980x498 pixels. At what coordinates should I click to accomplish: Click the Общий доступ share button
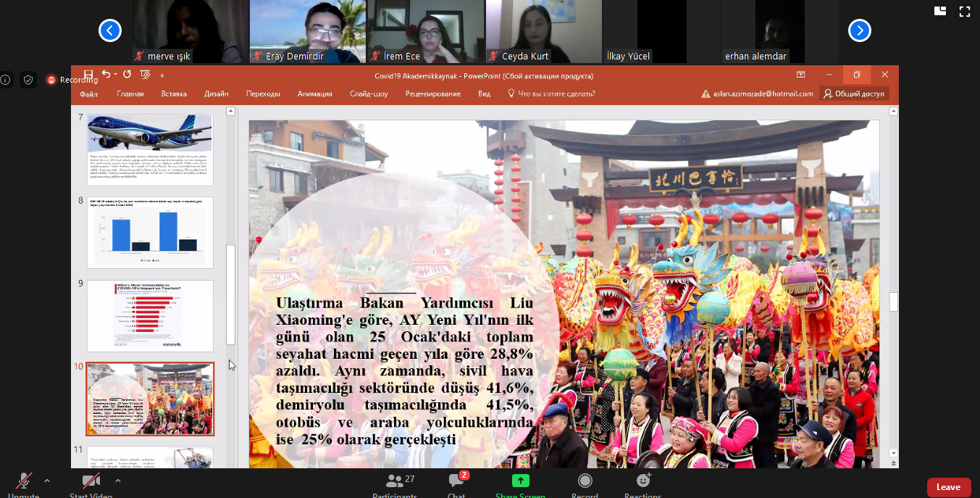[853, 94]
